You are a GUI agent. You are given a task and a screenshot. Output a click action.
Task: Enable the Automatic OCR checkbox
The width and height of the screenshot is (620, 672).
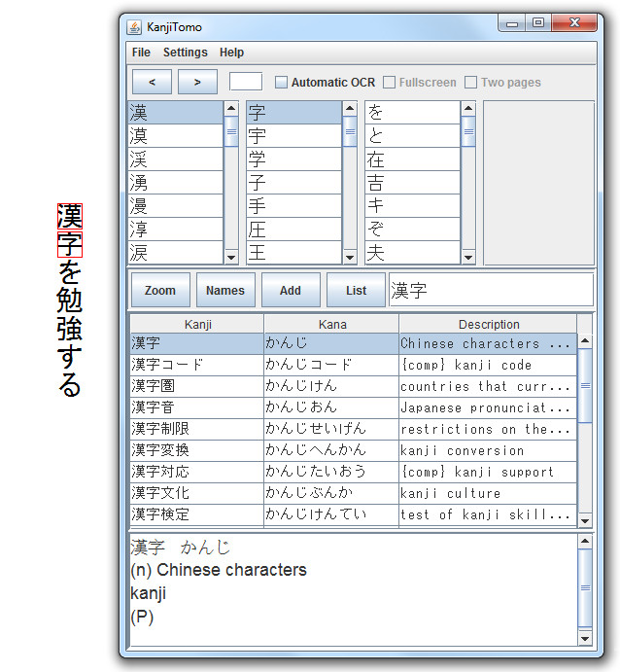point(281,83)
